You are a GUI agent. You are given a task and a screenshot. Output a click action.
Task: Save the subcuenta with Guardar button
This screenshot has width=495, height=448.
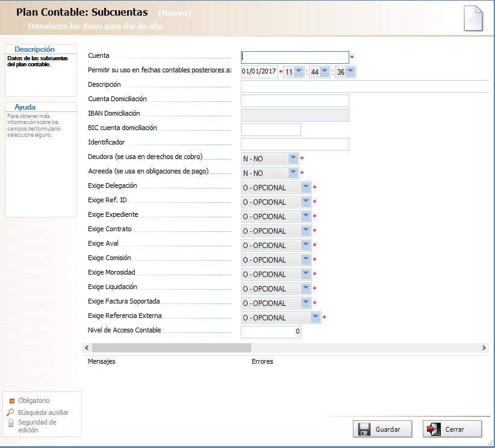coord(382,429)
